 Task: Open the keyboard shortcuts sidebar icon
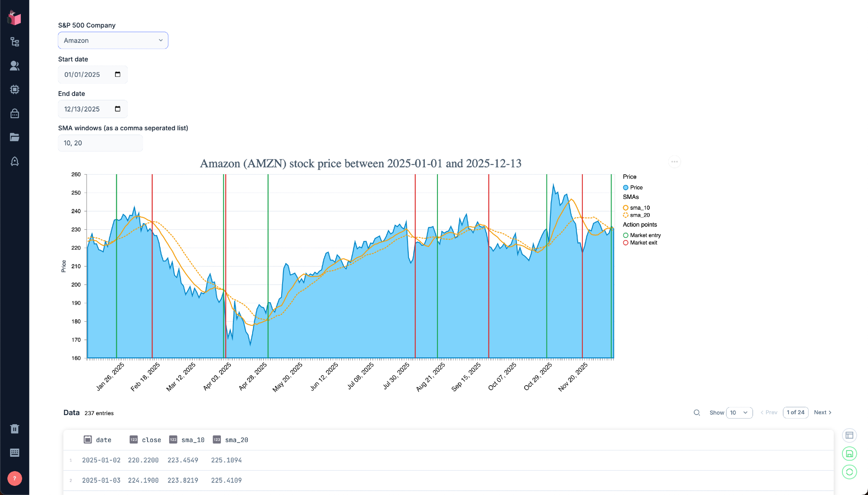15,452
